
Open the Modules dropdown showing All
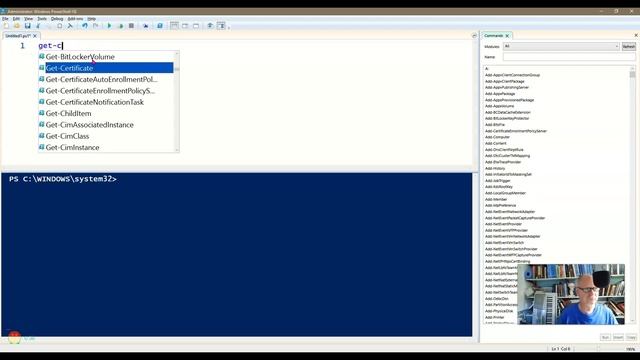coord(561,47)
